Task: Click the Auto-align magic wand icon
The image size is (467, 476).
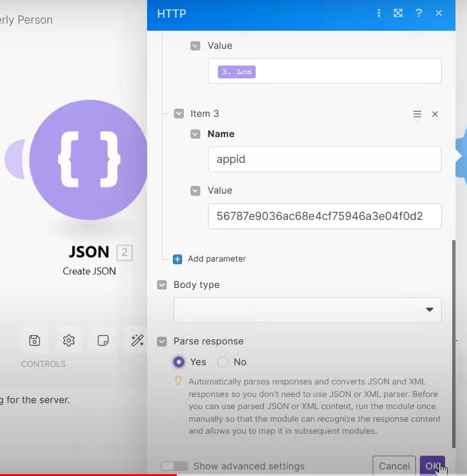Action: click(x=137, y=341)
